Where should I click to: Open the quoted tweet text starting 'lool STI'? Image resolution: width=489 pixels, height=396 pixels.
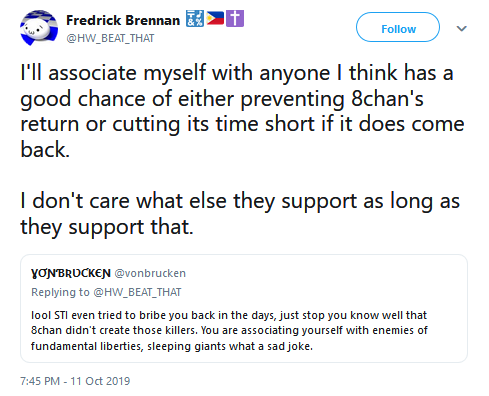[229, 331]
